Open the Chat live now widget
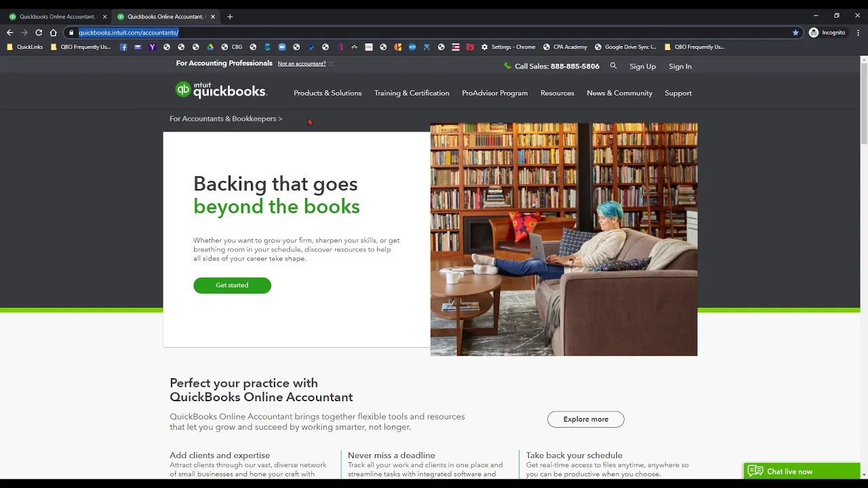Image resolution: width=868 pixels, height=488 pixels. pyautogui.click(x=802, y=471)
